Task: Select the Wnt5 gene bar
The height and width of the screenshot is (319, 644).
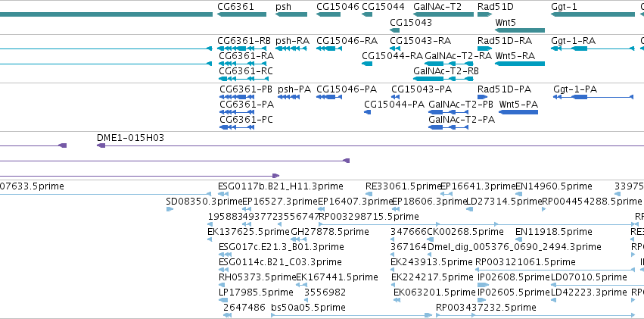Action: point(520,30)
